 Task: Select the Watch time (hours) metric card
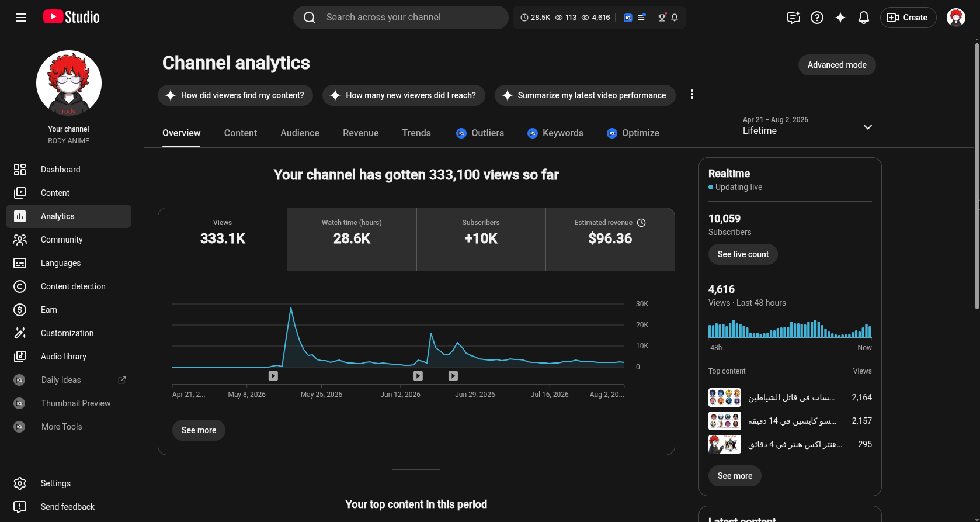click(x=352, y=240)
